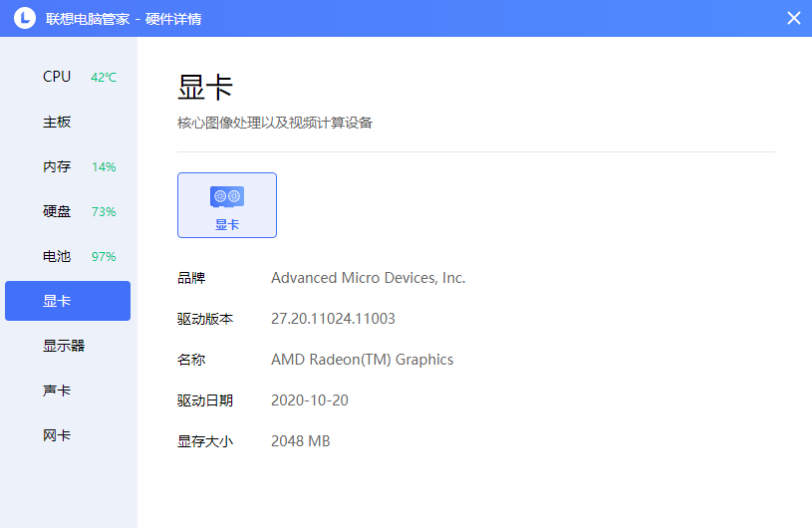812x528 pixels.
Task: Select the highlighted 显卡 sidebar item
Action: [68, 301]
